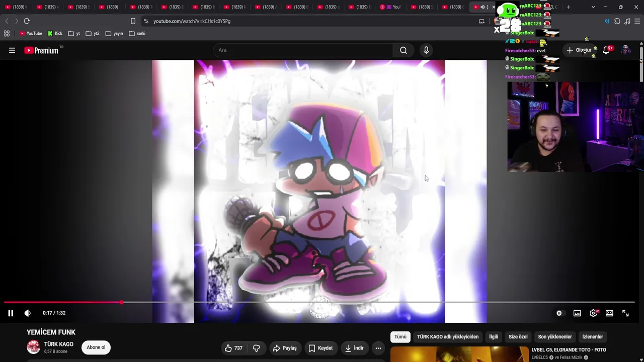The width and height of the screenshot is (644, 362).
Task: Select the Tümü filter chip
Action: (x=400, y=337)
